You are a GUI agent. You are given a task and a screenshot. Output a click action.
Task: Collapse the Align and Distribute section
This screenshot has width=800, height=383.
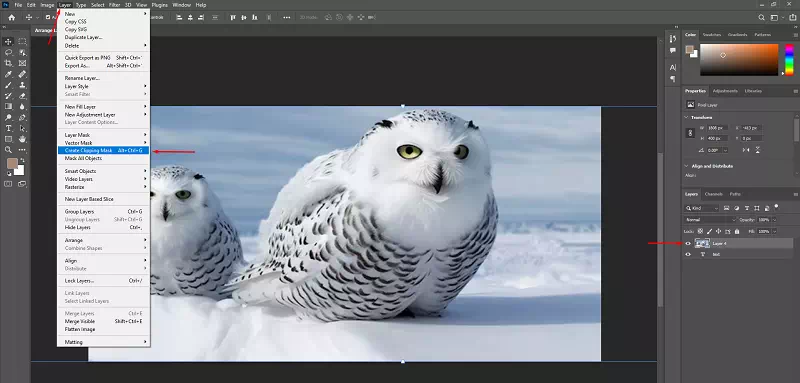tap(686, 166)
